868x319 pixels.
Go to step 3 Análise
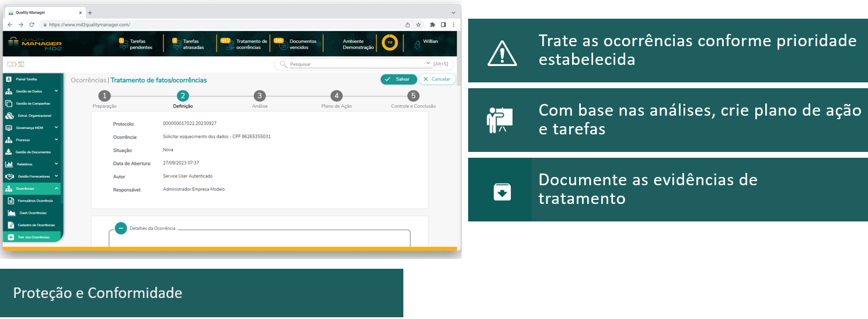(259, 96)
